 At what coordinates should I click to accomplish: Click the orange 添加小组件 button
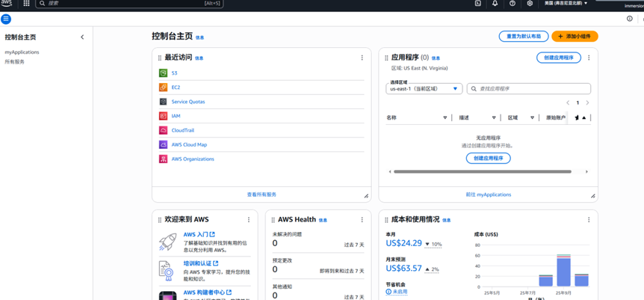click(575, 36)
